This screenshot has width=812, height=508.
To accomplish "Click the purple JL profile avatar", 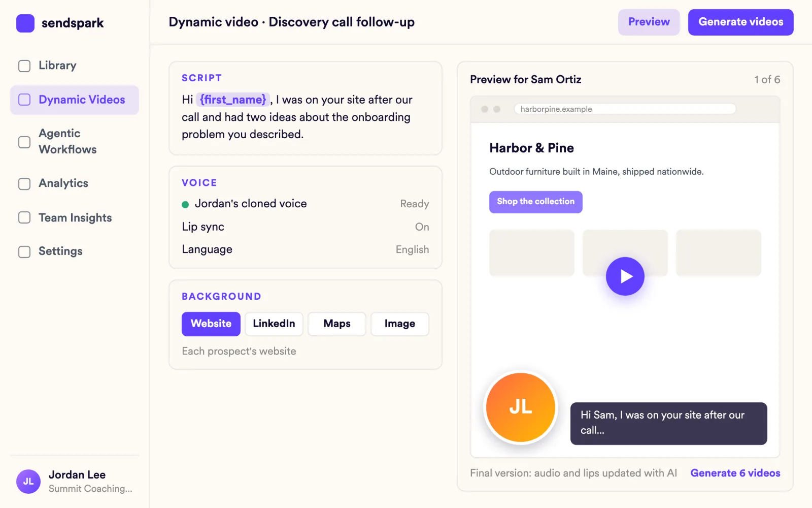I will (x=28, y=482).
